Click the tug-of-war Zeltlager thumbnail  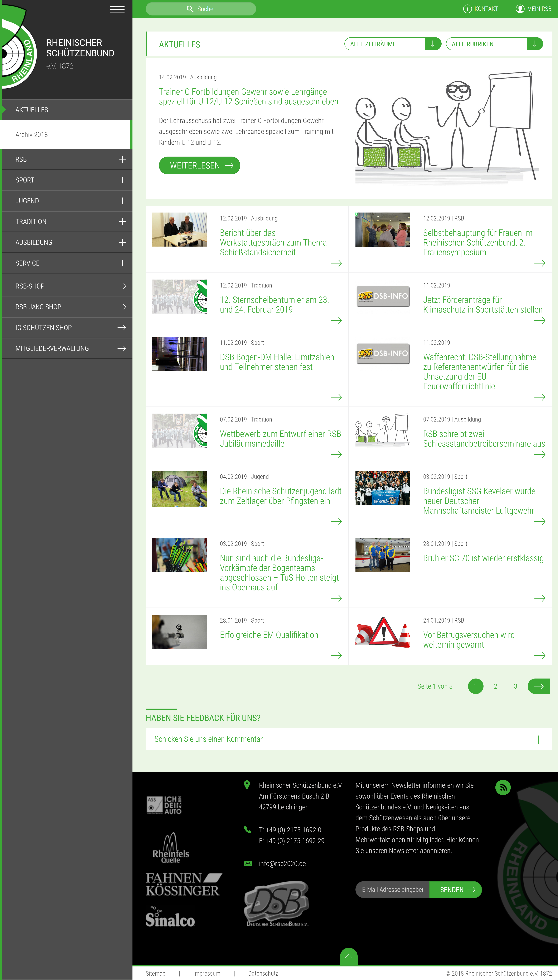pos(179,489)
